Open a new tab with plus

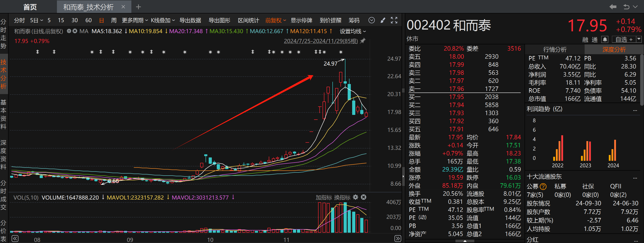(138, 7)
